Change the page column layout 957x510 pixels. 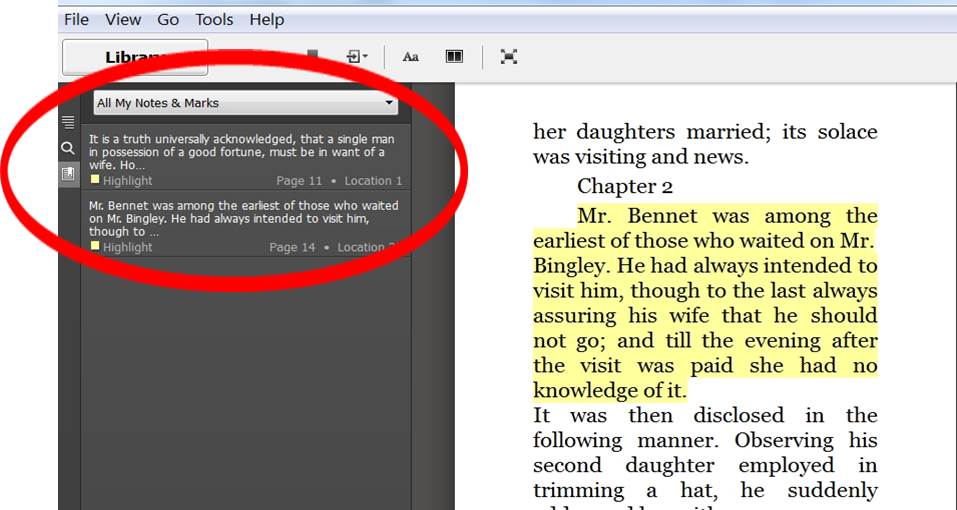tap(454, 57)
